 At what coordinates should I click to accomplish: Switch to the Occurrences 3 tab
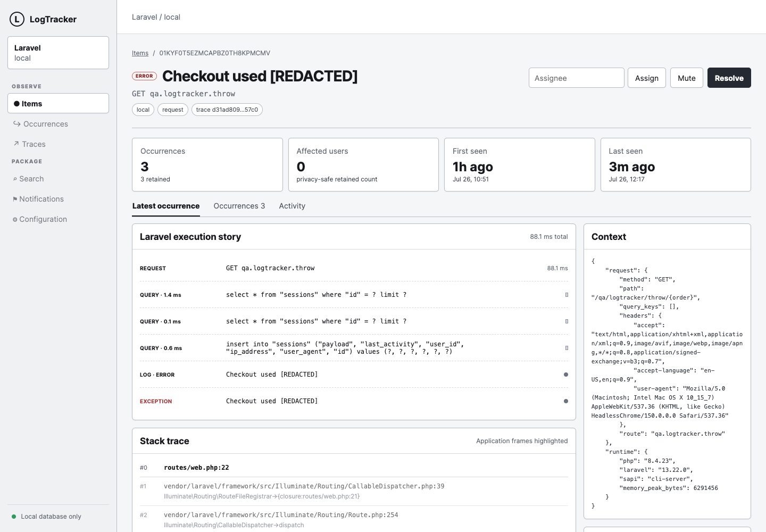coord(239,206)
